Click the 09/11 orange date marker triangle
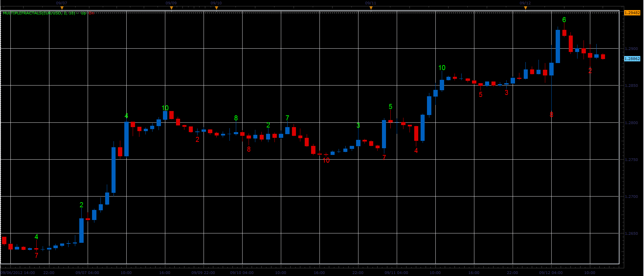Viewport: 644px width, 276px height. pos(371,8)
